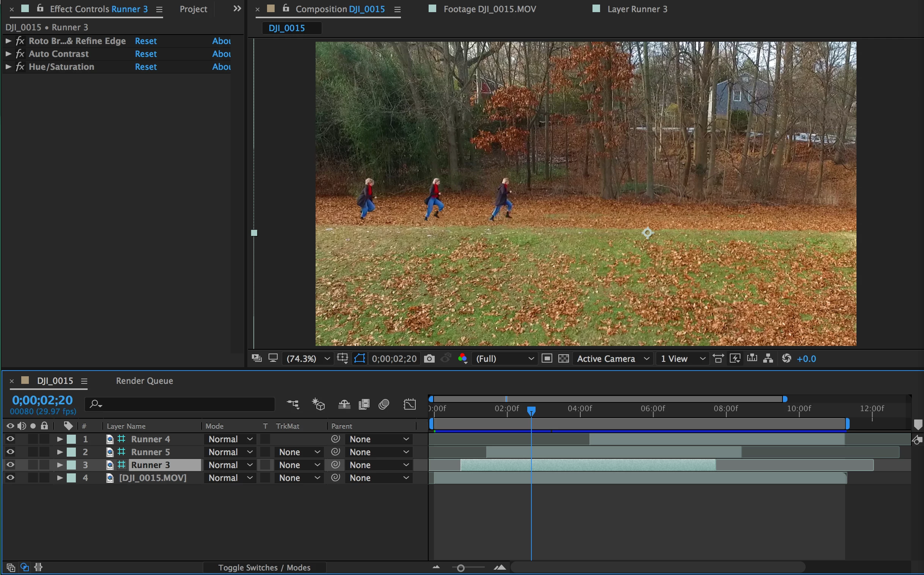Hide the Runner 4 layer
Viewport: 924px width, 575px height.
(10, 439)
